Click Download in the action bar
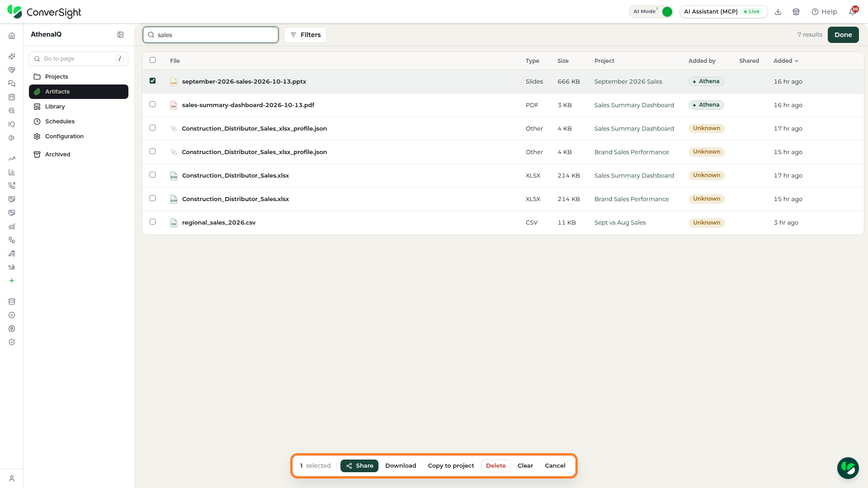868x488 pixels. click(x=401, y=466)
